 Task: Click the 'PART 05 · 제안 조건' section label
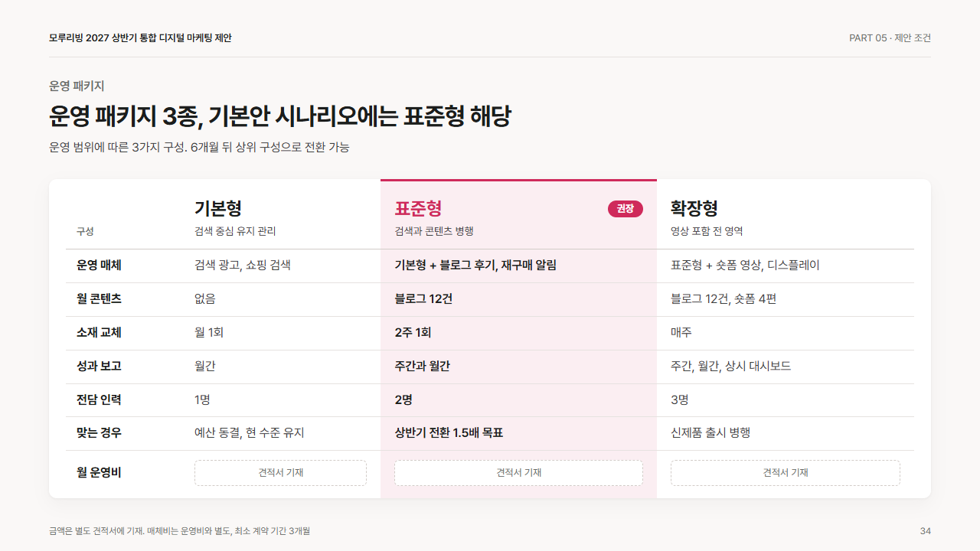click(x=890, y=37)
